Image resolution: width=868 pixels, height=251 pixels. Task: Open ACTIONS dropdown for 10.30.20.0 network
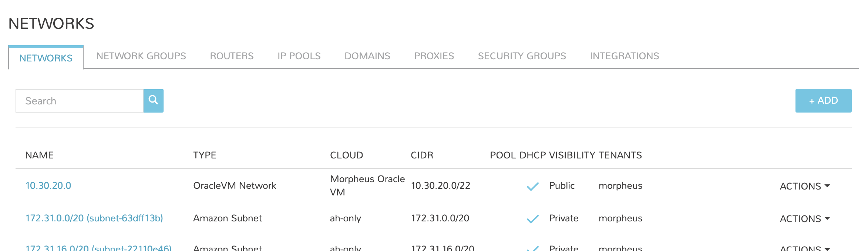805,186
